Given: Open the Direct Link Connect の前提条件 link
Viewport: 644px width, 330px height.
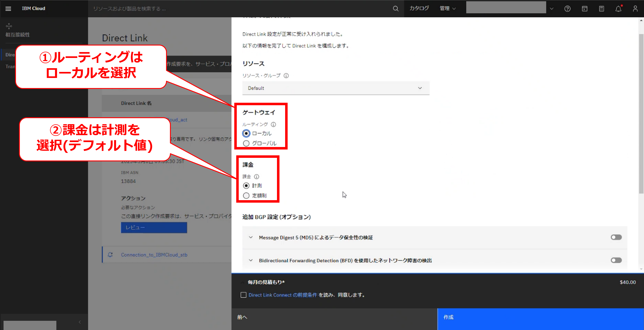Looking at the screenshot, I should coord(282,295).
